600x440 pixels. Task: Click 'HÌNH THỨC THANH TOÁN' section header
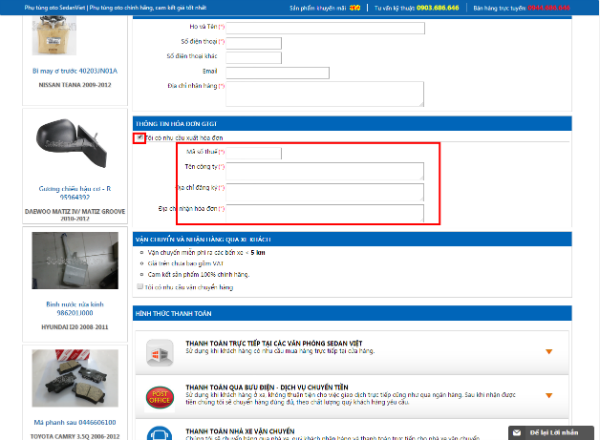tap(173, 313)
